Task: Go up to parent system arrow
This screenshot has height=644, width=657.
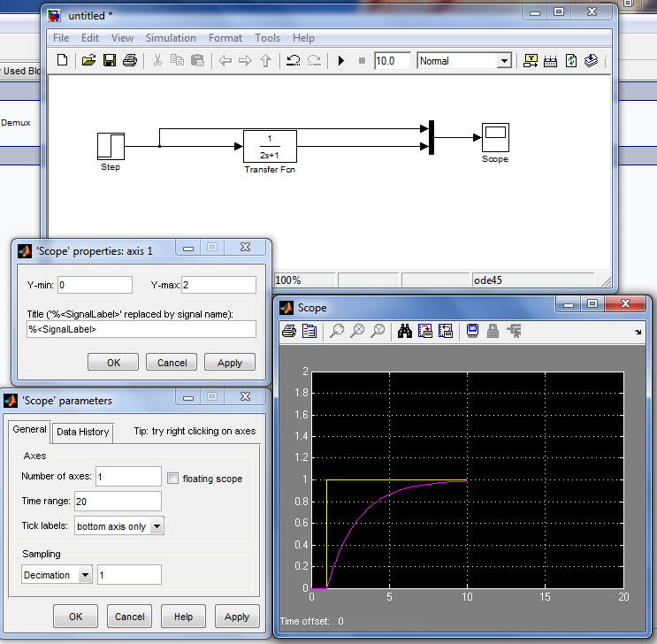Action: pyautogui.click(x=265, y=61)
